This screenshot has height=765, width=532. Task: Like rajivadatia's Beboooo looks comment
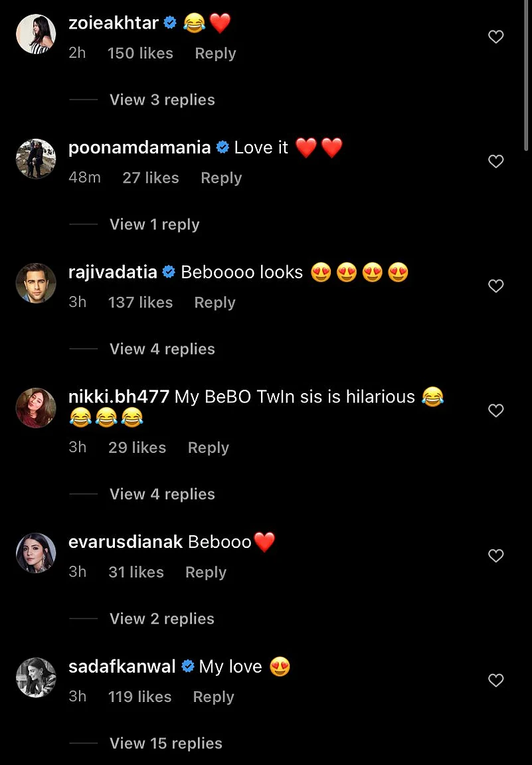point(496,286)
